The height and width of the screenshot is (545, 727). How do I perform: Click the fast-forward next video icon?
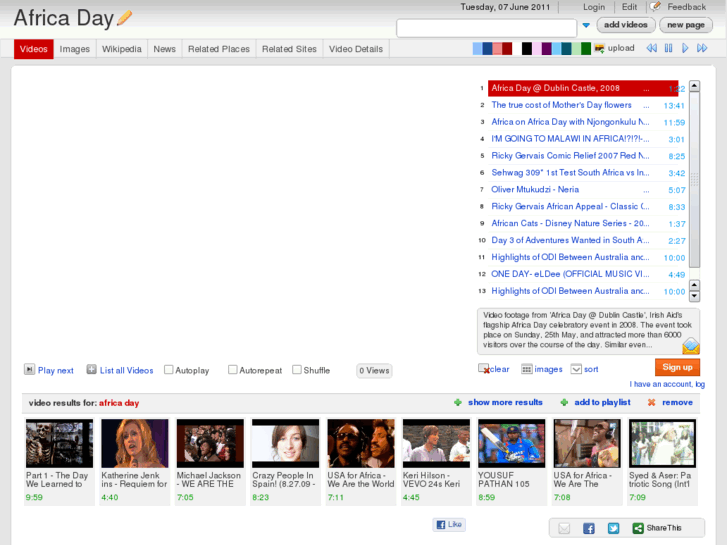[702, 48]
